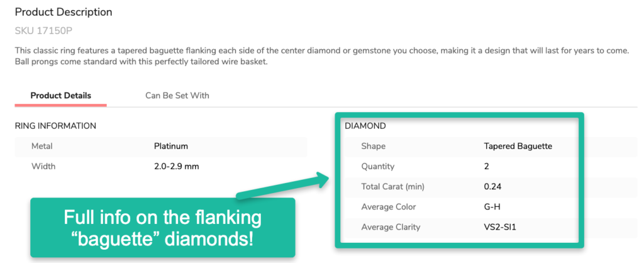Click the Shape row label
The image size is (644, 263).
click(x=374, y=147)
